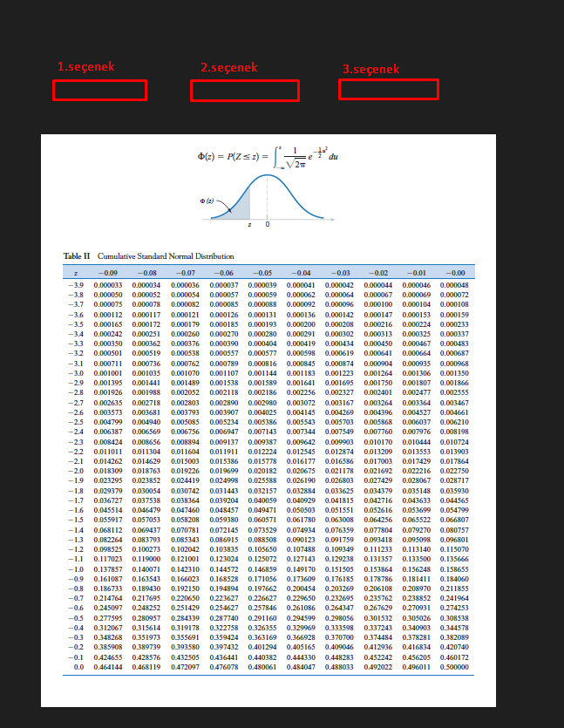Click the empty box under 3.seçenek
The height and width of the screenshot is (728, 564).
(x=389, y=90)
